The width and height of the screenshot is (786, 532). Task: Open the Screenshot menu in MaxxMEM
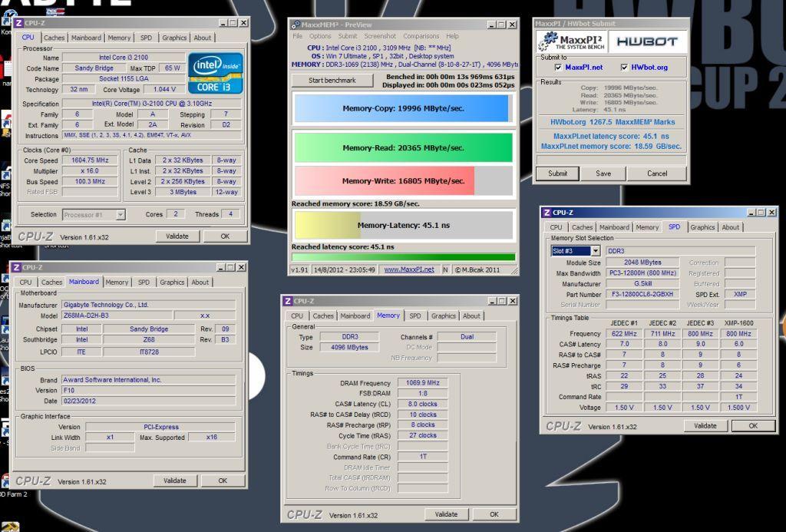[380, 36]
